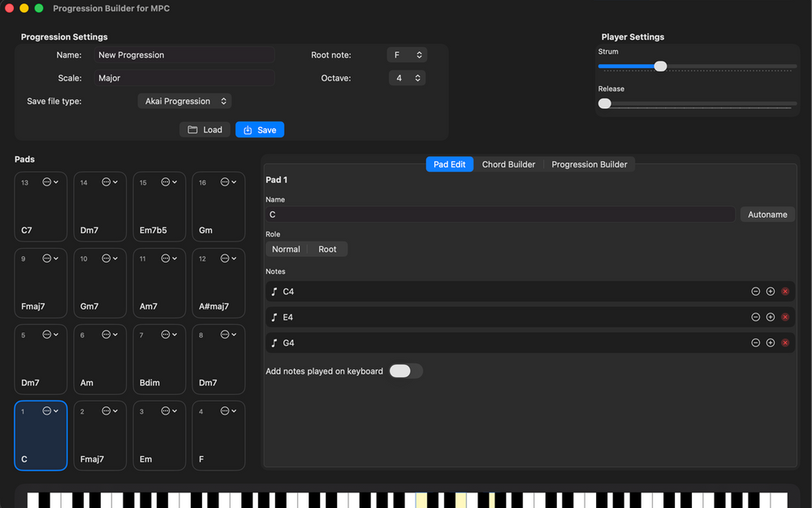This screenshot has width=812, height=508.
Task: Set the pad role to Root
Action: click(x=327, y=250)
